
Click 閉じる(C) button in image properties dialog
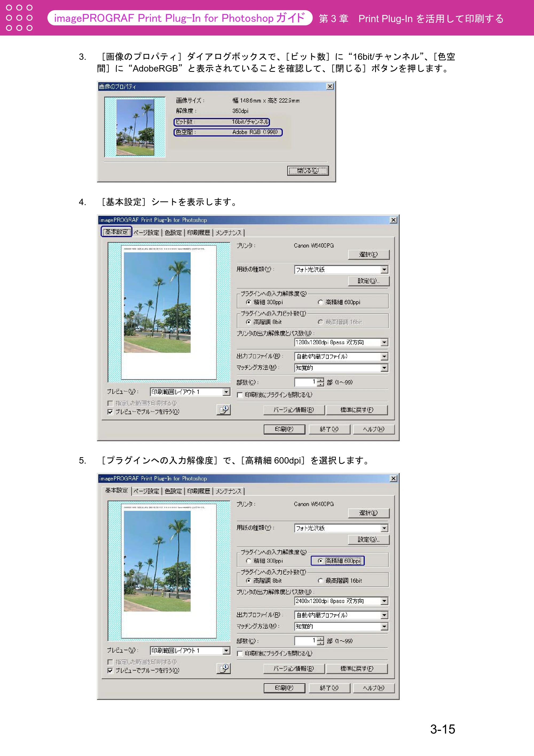point(308,171)
